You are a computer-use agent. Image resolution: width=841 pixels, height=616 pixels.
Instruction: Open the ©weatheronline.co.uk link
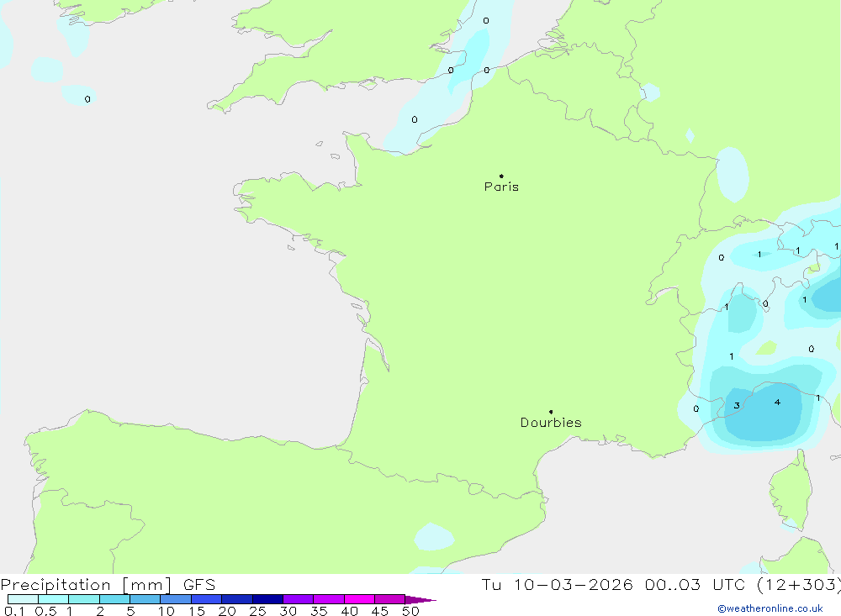(x=770, y=608)
